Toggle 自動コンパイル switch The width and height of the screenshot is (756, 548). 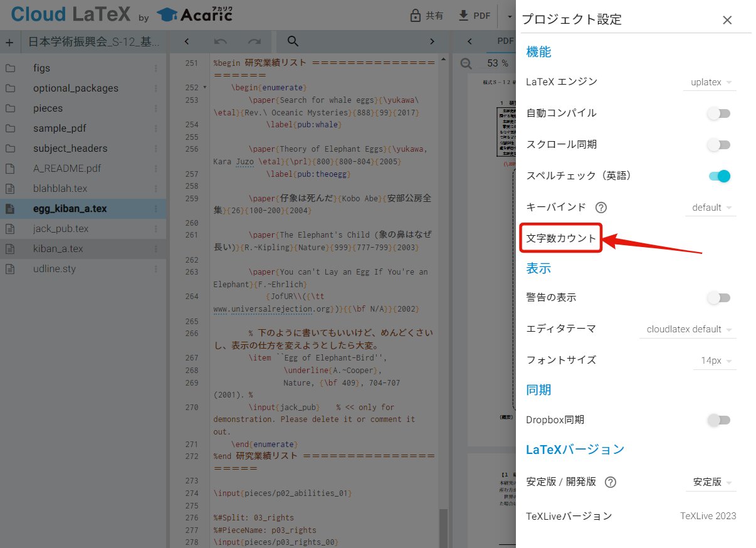click(x=719, y=113)
